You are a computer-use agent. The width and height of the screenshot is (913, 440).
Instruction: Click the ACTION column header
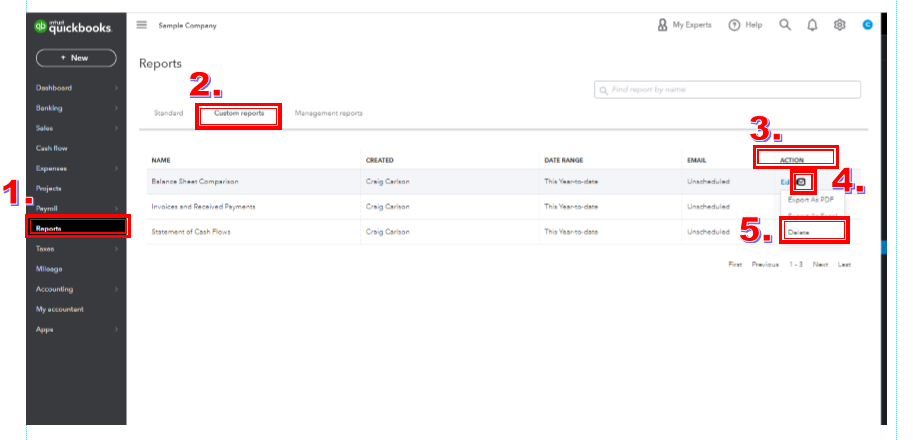pos(792,160)
